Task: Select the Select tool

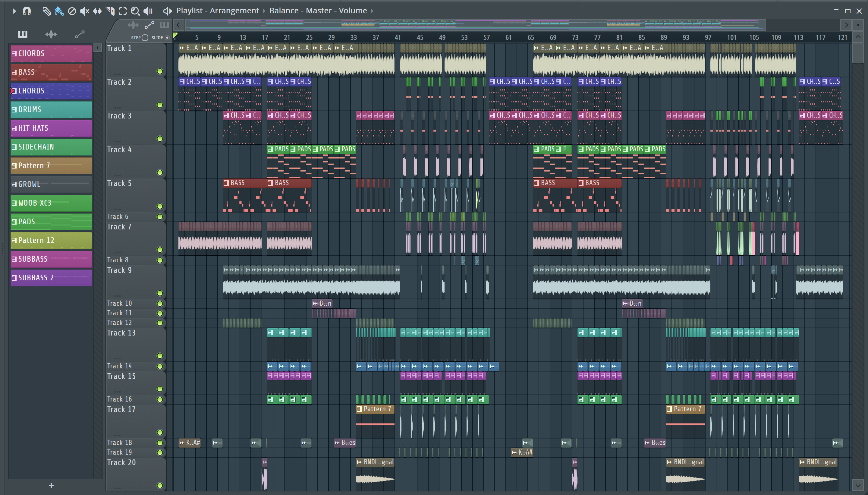Action: (123, 11)
